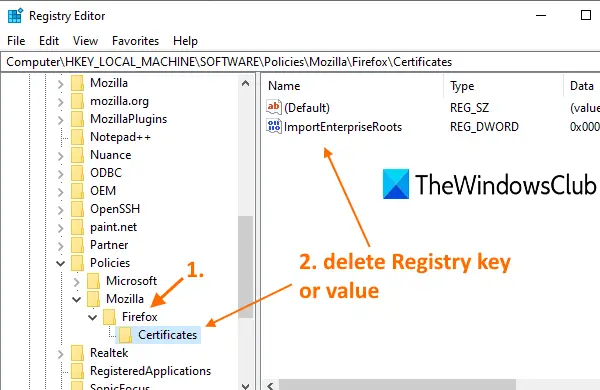Select the Policies key
The width and height of the screenshot is (600, 390).
(x=110, y=263)
